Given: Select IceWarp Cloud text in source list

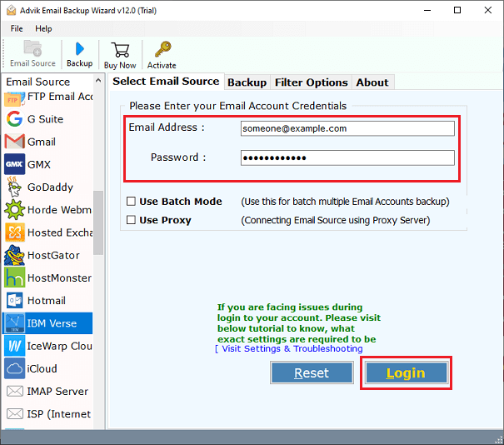Looking at the screenshot, I should pos(60,346).
